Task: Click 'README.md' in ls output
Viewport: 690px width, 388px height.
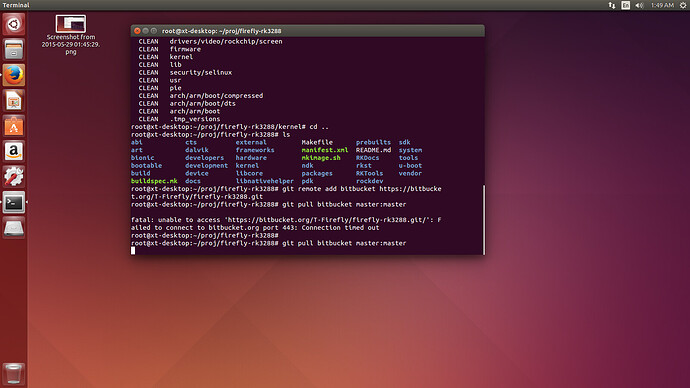Action: [373, 150]
